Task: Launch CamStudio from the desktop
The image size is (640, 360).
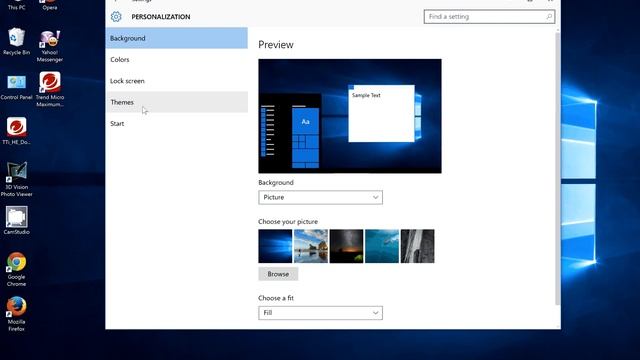Action: coord(16,220)
